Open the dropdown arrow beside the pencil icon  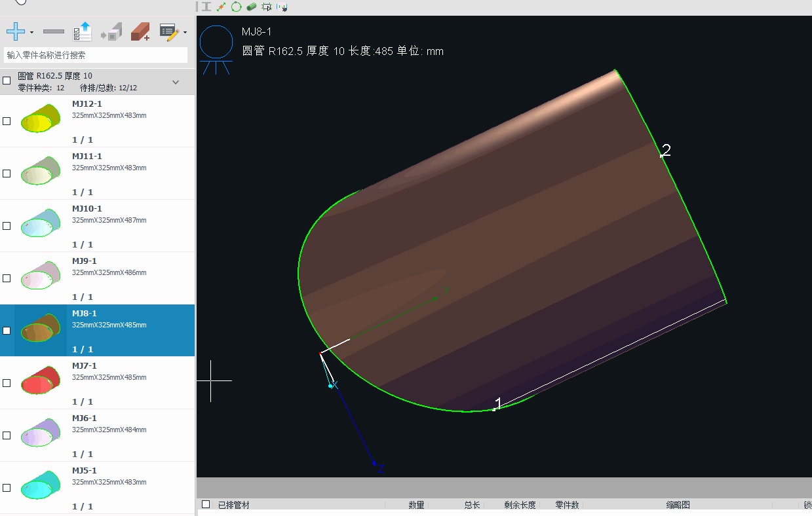click(x=185, y=32)
